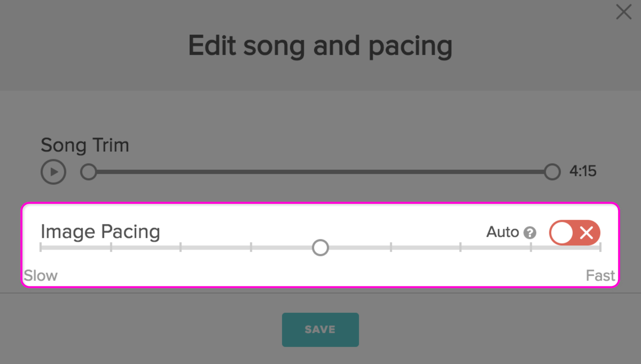Screen dimensions: 641x364
Task: Set Image Pacing to the slowest tick
Action: point(41,247)
